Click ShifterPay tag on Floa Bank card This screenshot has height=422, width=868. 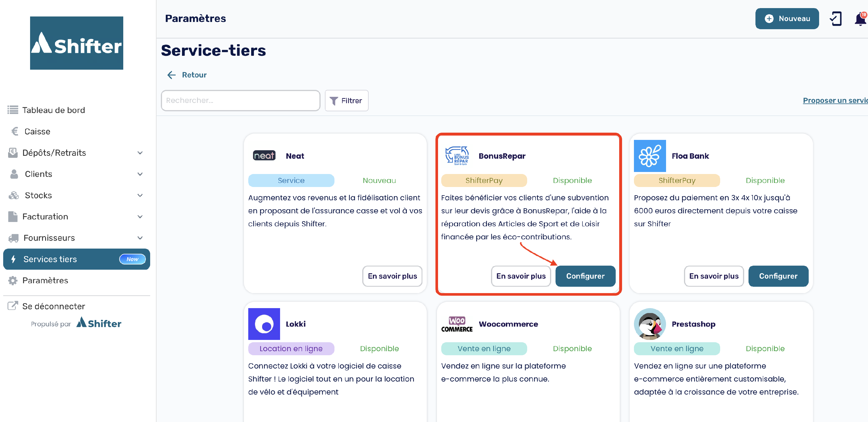pyautogui.click(x=677, y=180)
